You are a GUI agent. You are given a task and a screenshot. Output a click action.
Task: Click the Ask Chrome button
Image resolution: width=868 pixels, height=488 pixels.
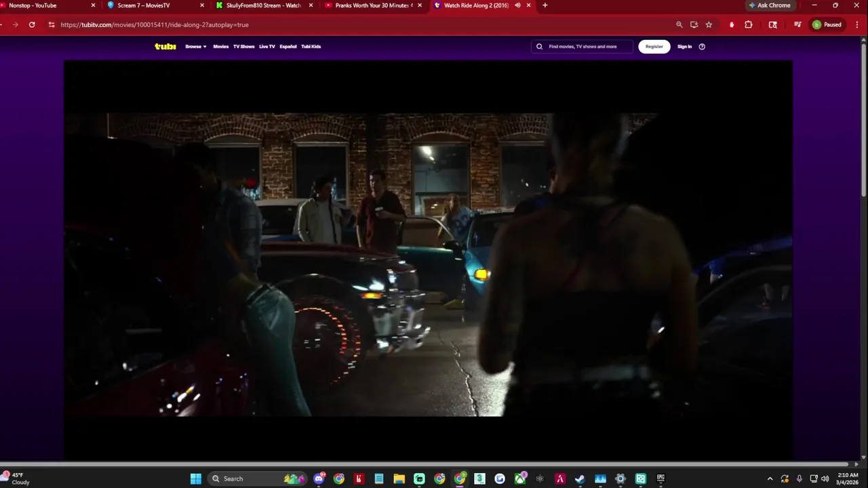click(770, 5)
